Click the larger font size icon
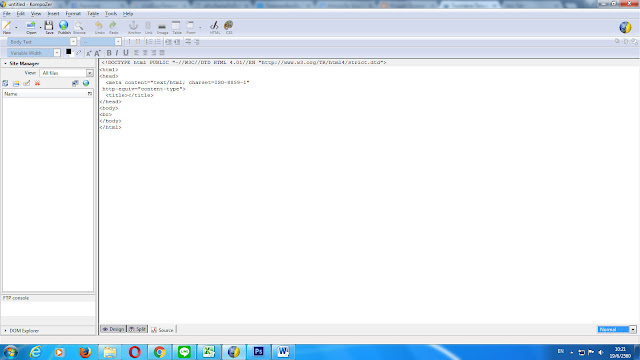 [x=97, y=53]
